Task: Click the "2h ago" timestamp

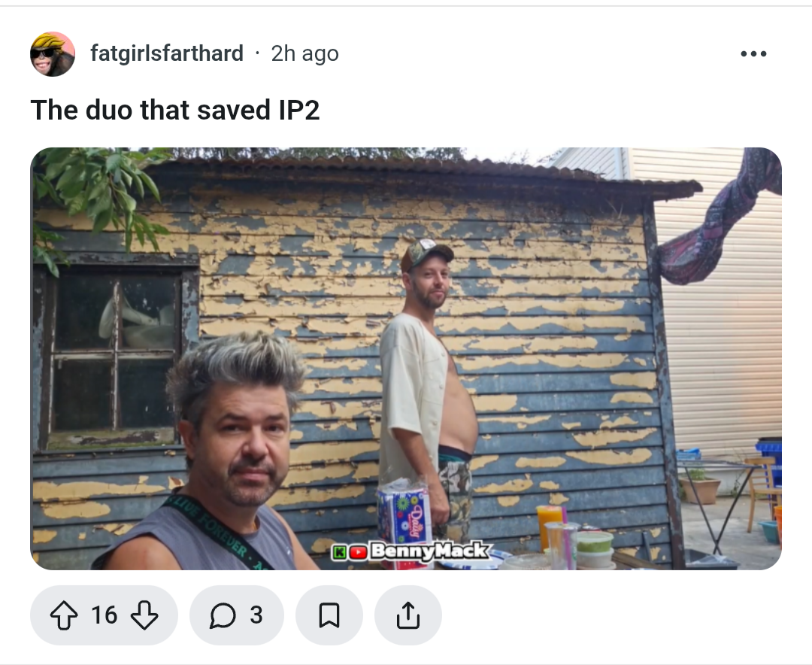Action: (305, 53)
